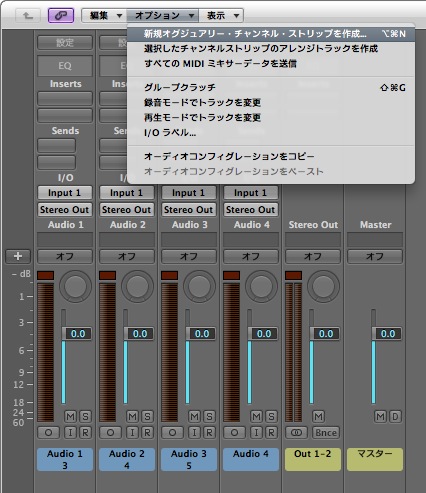
Task: Click pan knob on Stereo Out
Action: tap(323, 286)
